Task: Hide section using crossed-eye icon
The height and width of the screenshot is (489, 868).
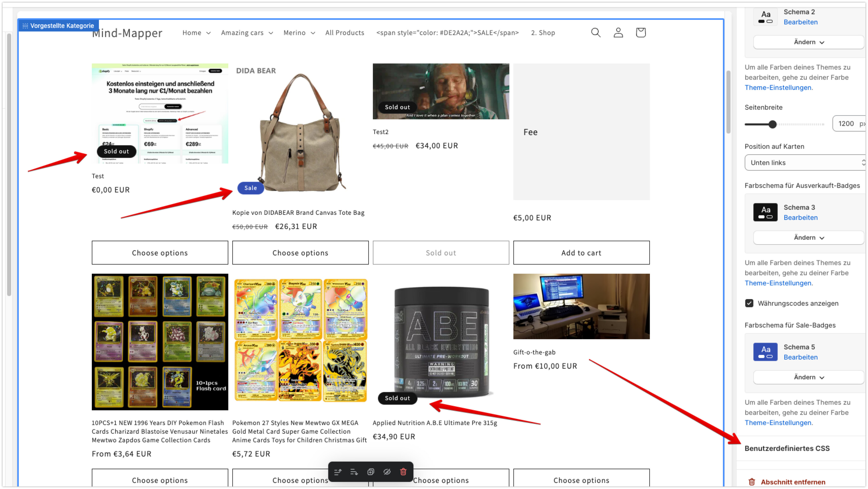Action: pos(387,472)
